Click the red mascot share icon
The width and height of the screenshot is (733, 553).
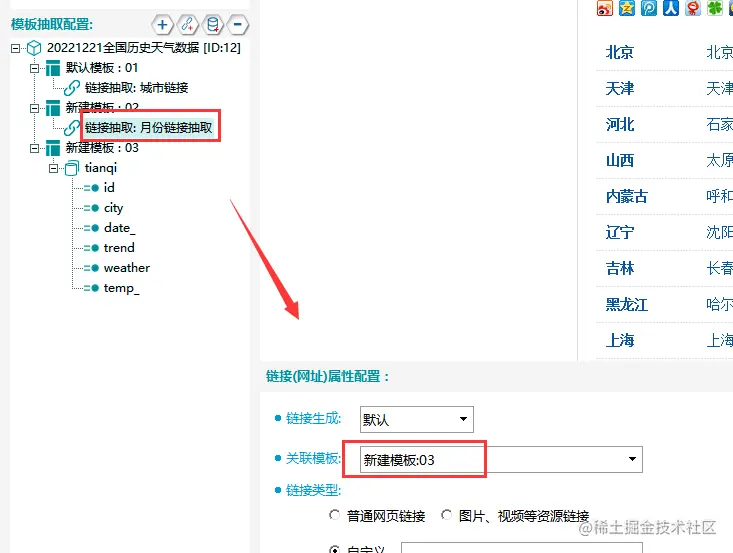pyautogui.click(x=693, y=8)
